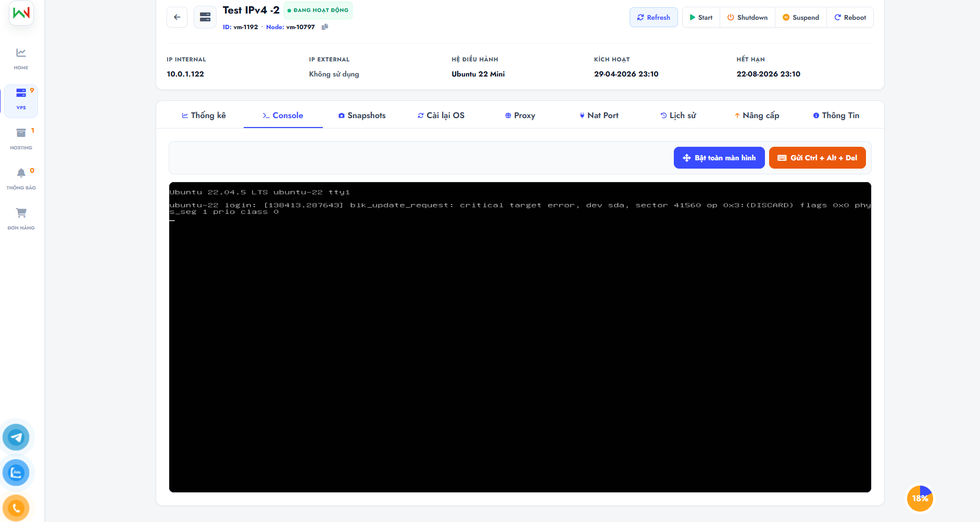Click the expiry date 22-08-2026 23:10
This screenshot has height=522, width=980.
[769, 74]
